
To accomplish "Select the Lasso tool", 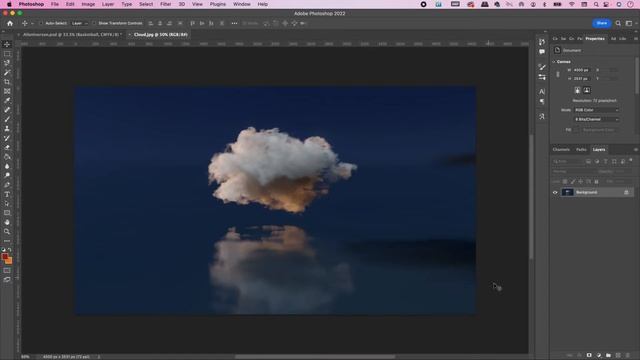I will click(x=7, y=63).
